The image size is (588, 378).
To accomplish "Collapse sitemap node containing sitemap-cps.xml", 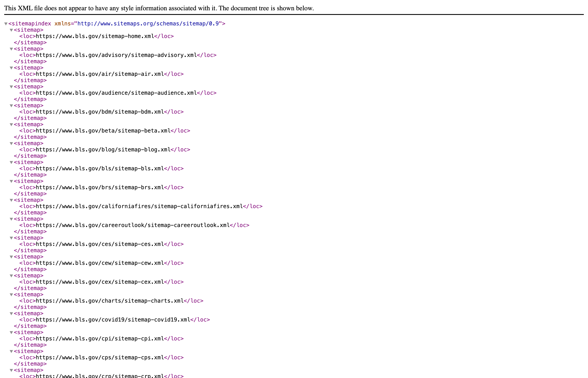I will coord(11,352).
